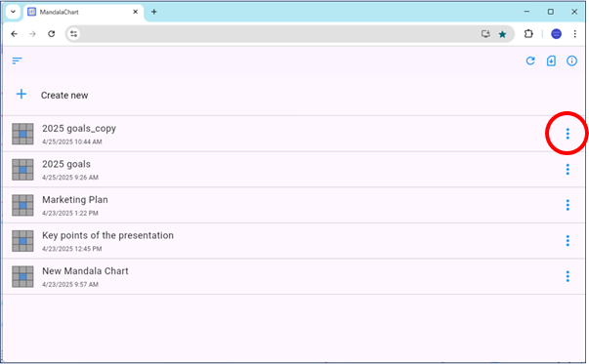Click the browser back arrow
This screenshot has height=364, width=589.
coord(15,34)
